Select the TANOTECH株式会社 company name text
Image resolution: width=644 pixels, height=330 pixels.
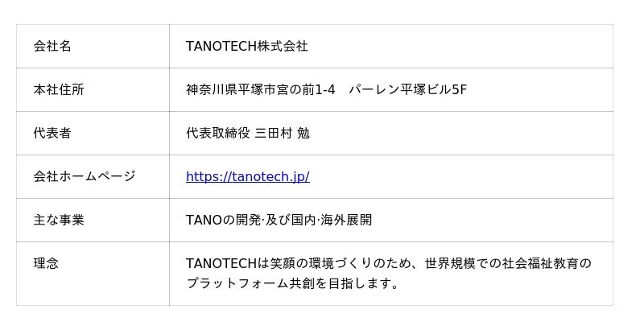point(246,47)
